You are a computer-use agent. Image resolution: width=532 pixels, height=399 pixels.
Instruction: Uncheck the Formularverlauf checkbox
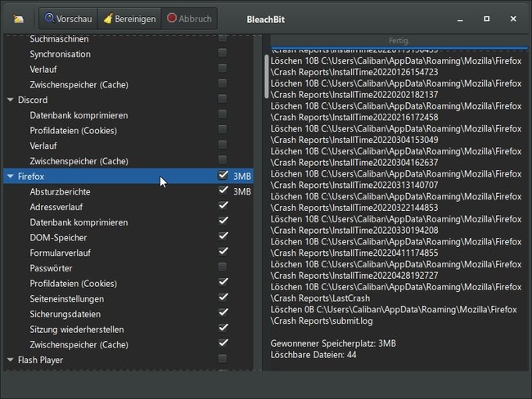223,252
